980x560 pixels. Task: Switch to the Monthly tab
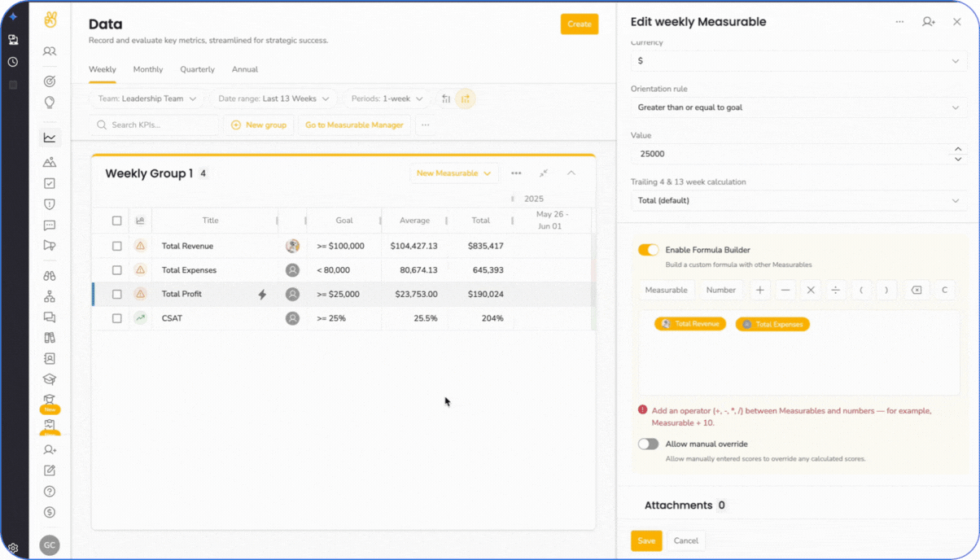pos(148,70)
